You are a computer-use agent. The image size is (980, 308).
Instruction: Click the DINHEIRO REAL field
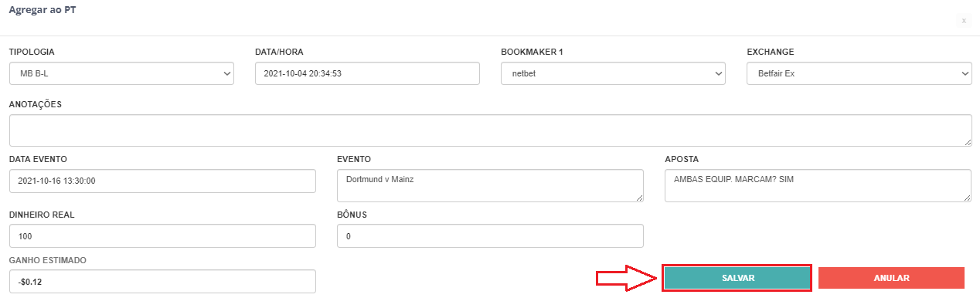(162, 235)
